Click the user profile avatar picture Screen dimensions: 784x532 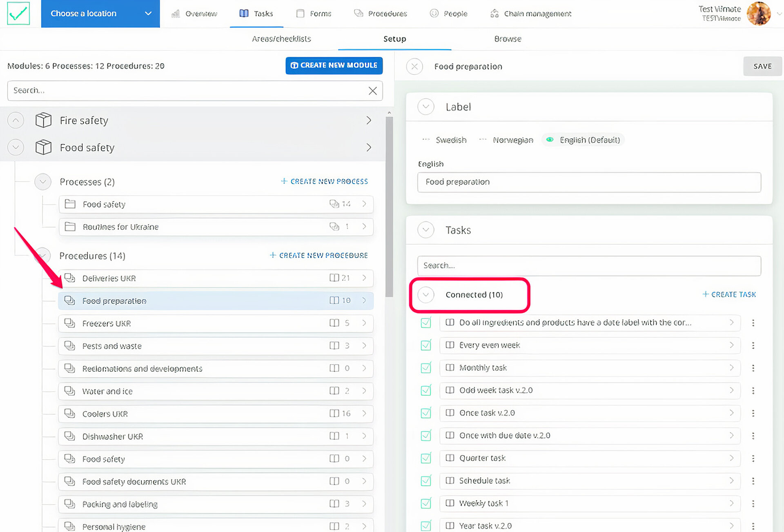[758, 13]
